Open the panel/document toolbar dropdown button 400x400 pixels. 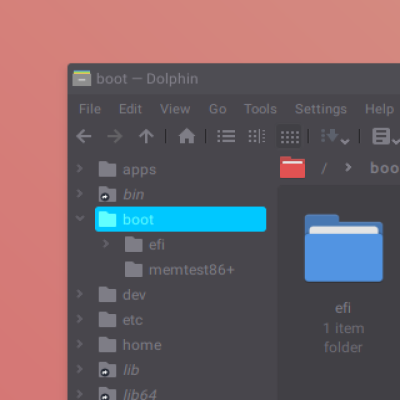386,136
